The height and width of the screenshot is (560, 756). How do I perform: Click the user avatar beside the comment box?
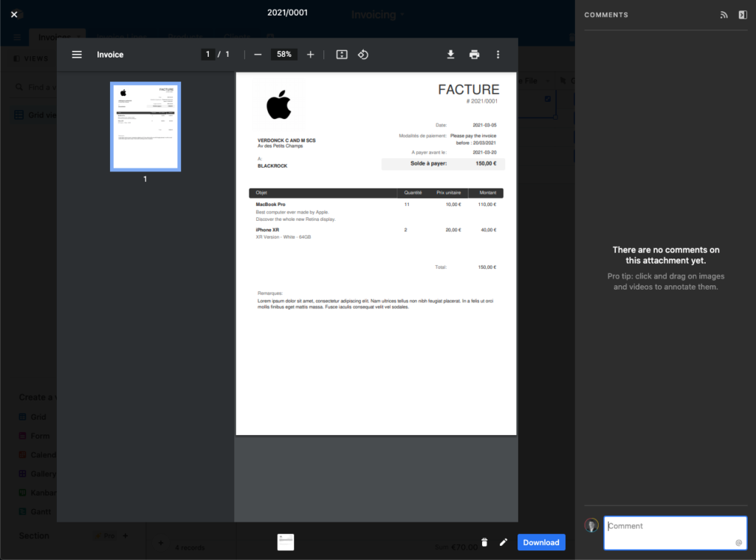click(x=591, y=525)
